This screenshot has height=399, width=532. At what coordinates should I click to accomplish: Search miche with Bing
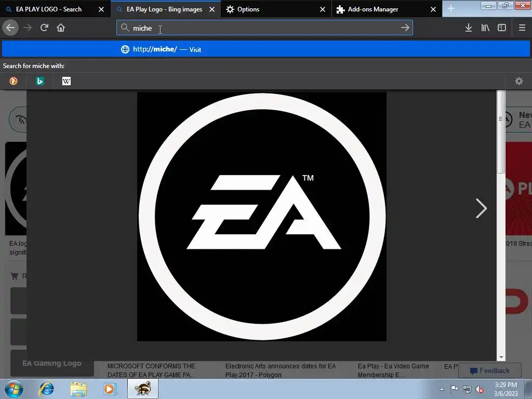pos(39,81)
